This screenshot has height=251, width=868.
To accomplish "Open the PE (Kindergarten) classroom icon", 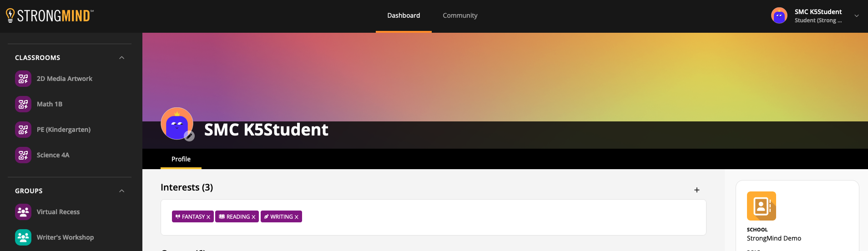I will (x=23, y=130).
